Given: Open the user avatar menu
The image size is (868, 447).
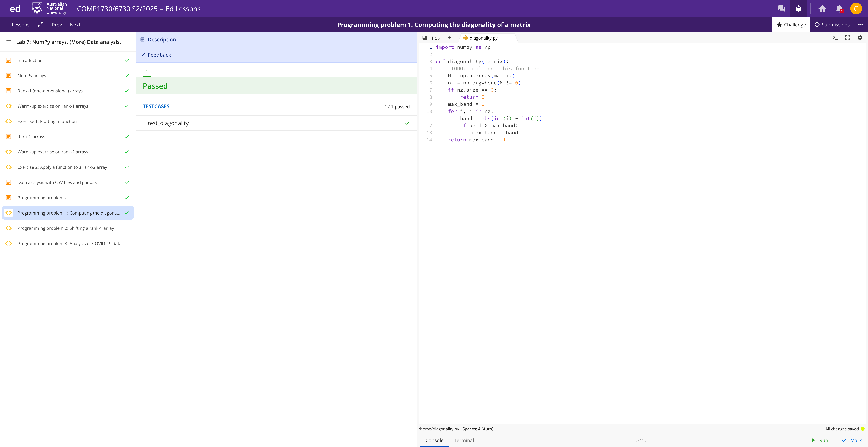Looking at the screenshot, I should [856, 9].
